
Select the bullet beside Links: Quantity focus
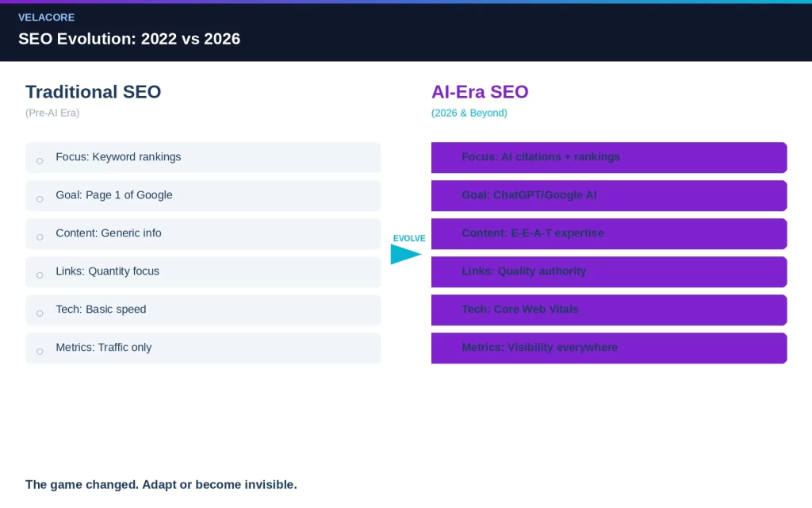pyautogui.click(x=40, y=275)
